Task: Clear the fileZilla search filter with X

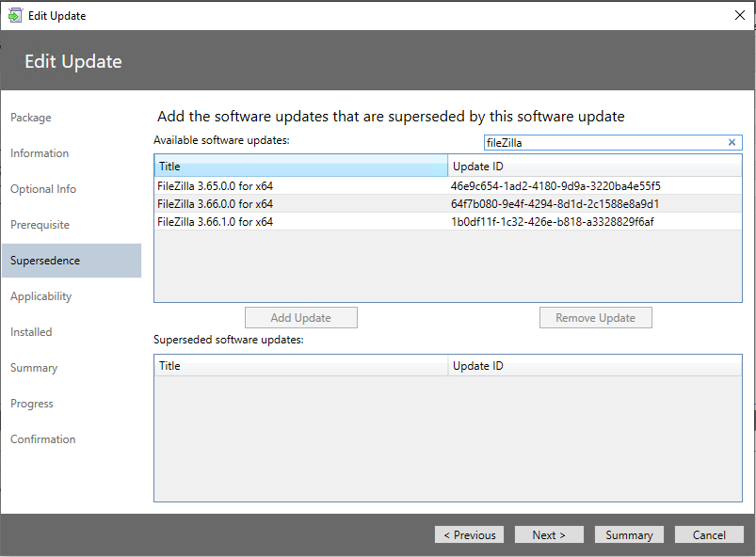Action: [732, 142]
